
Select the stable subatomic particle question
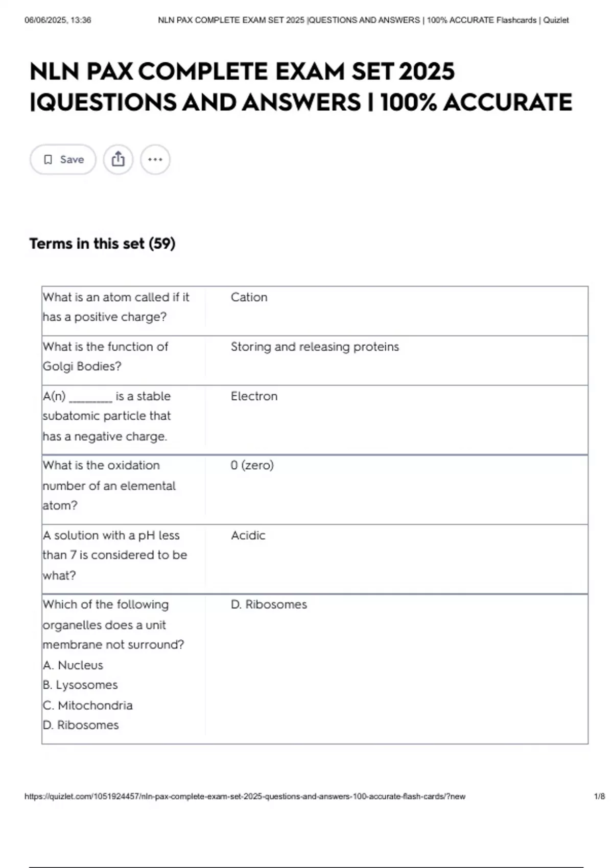click(107, 416)
